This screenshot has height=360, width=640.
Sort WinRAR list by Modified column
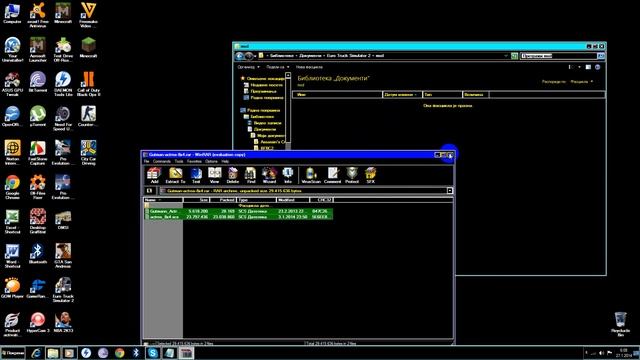pyautogui.click(x=293, y=200)
